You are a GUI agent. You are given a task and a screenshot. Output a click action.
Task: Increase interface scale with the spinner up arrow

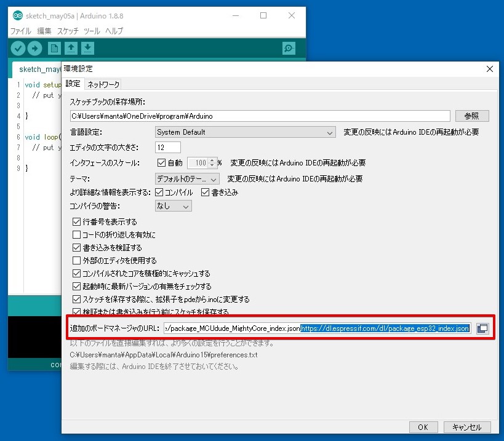(212, 161)
